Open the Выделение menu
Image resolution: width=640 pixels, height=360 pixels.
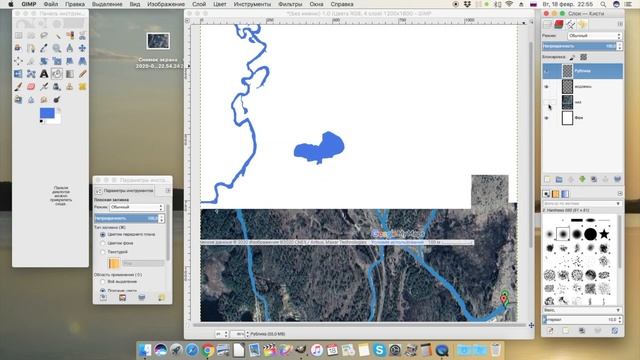(107, 4)
